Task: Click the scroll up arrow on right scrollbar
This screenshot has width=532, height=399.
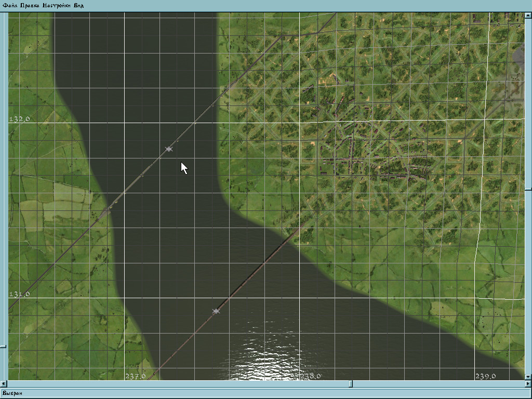Action: coord(528,15)
